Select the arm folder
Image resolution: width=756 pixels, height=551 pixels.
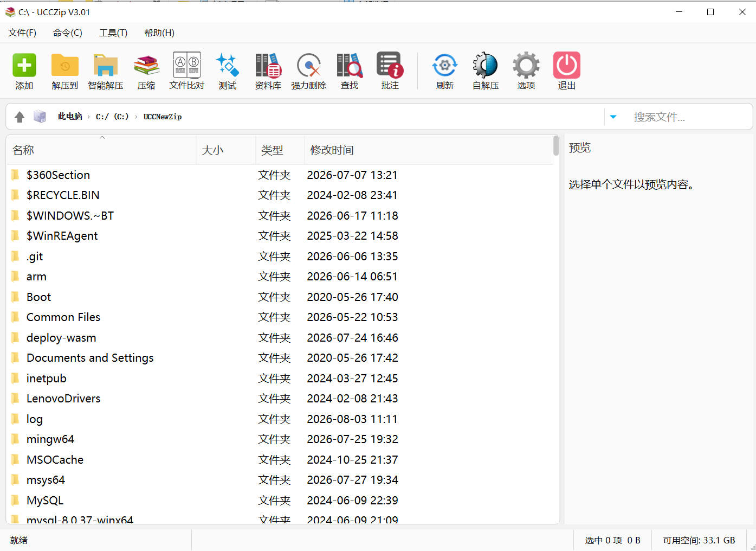(x=280, y=277)
